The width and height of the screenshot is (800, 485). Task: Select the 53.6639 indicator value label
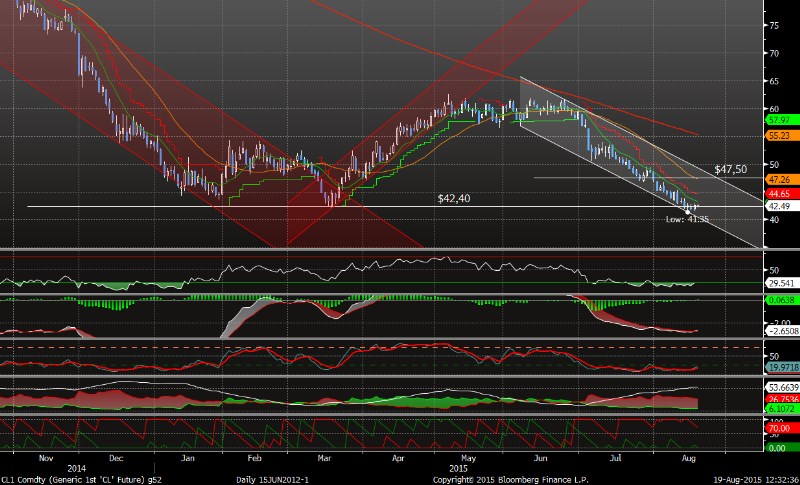[780, 387]
